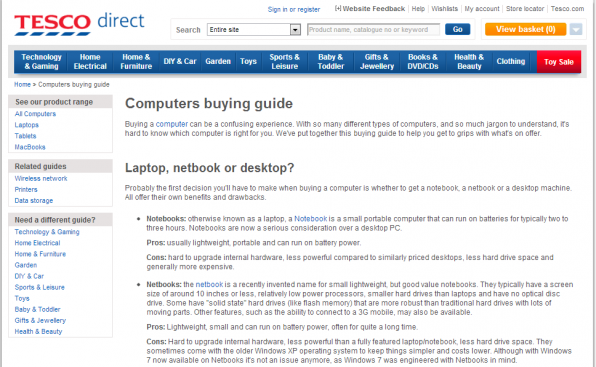
Task: Open Laptops sidebar link
Action: tap(27, 125)
